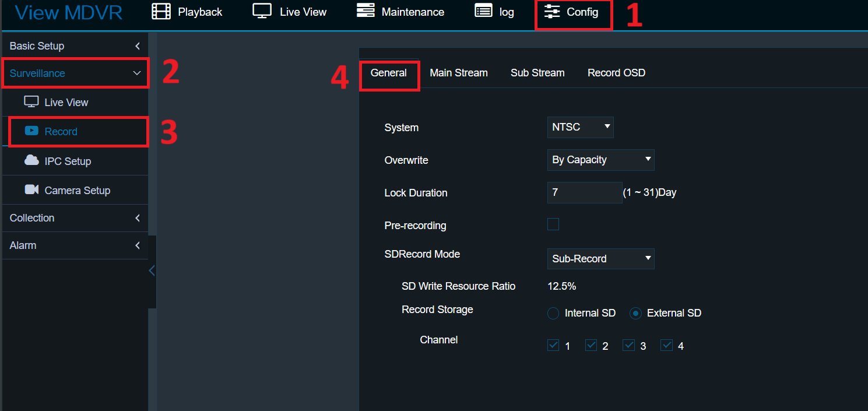Click the Config sliders icon
The width and height of the screenshot is (868, 411).
[x=551, y=12]
